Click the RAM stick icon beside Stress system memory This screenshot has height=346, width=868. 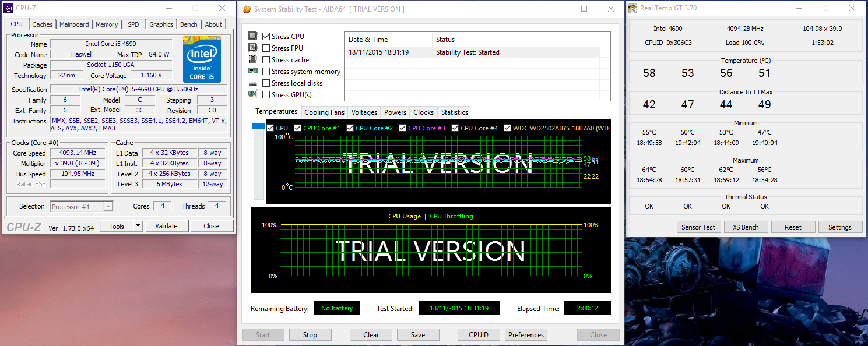[253, 70]
